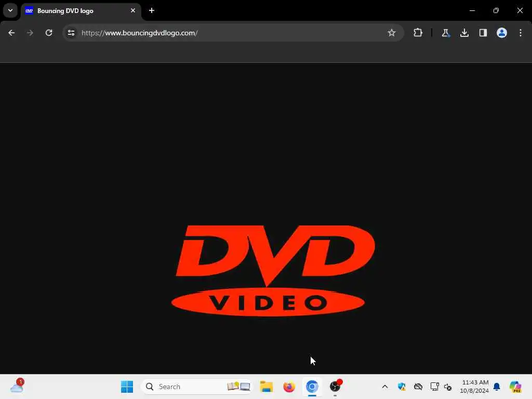
Task: Close the Bouncing DVD logo tab
Action: (x=133, y=11)
